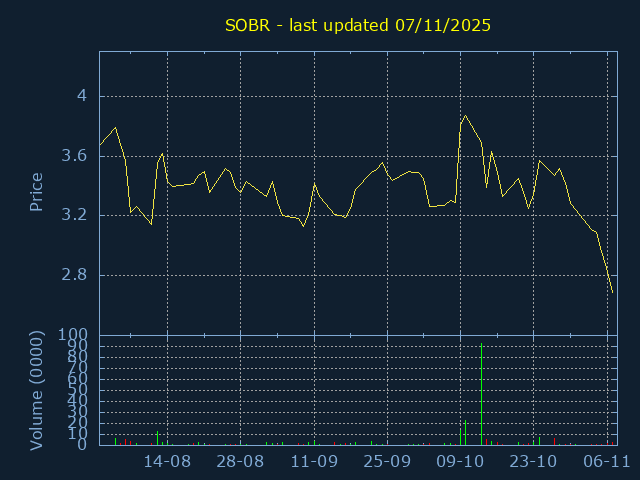Click the 100 label on the volume axis
Image resolution: width=640 pixels, height=480 pixels.
click(74, 334)
